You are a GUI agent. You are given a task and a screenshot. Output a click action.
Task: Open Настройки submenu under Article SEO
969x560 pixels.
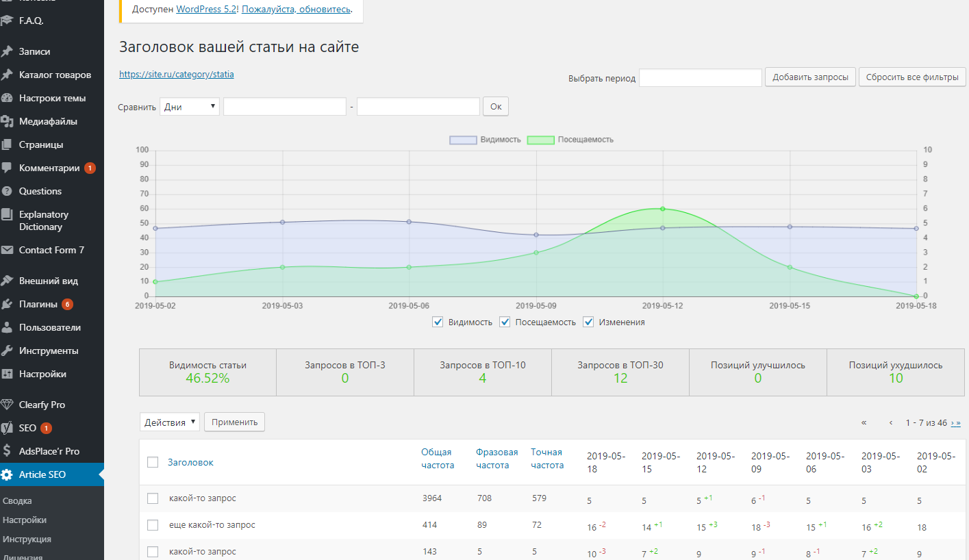[25, 520]
